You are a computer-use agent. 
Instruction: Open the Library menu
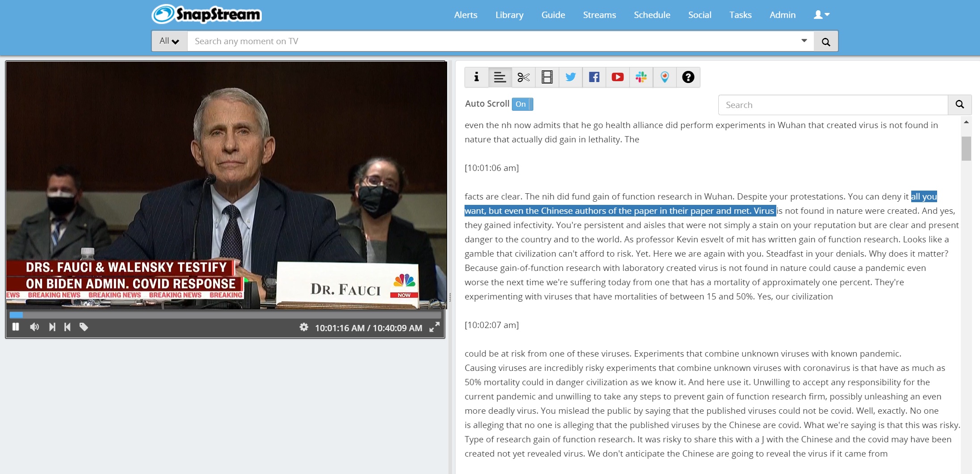pos(509,15)
